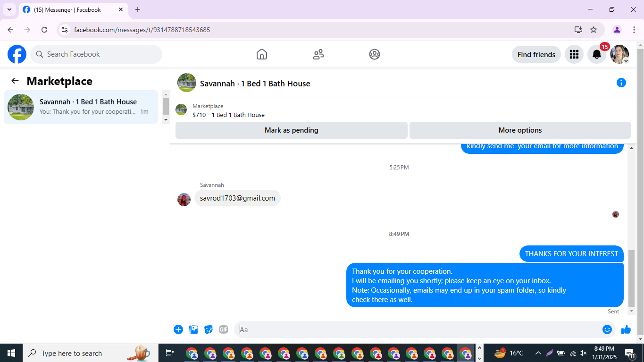Open the Windows notification center
This screenshot has width=644, height=362.
pos(630,353)
